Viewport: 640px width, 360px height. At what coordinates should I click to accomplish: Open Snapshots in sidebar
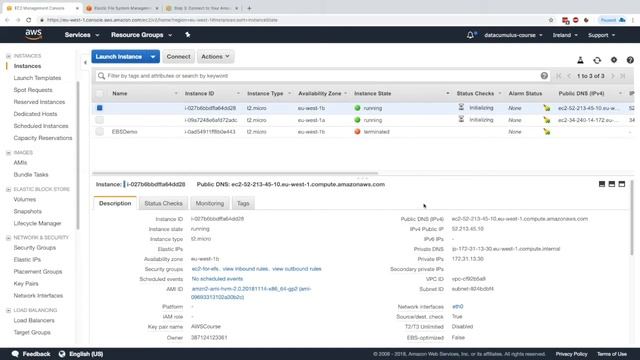pos(27,211)
